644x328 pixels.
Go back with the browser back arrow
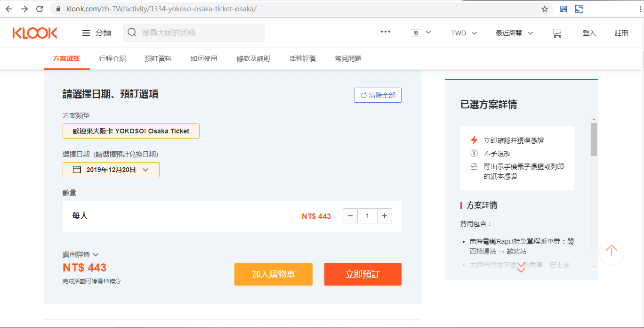click(x=9, y=9)
